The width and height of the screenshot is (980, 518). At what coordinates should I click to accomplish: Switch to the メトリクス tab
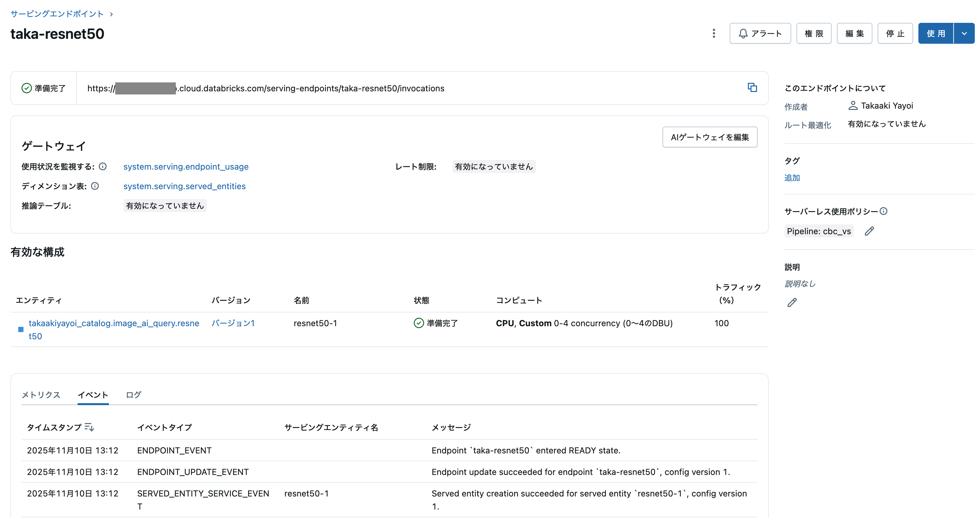(41, 395)
